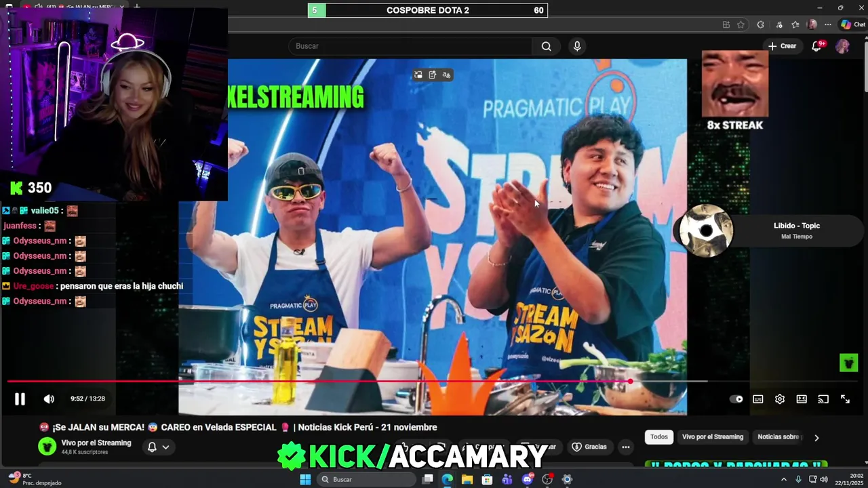Add page to favorites star icon
Image resolution: width=868 pixels, height=488 pixels.
pos(741,24)
